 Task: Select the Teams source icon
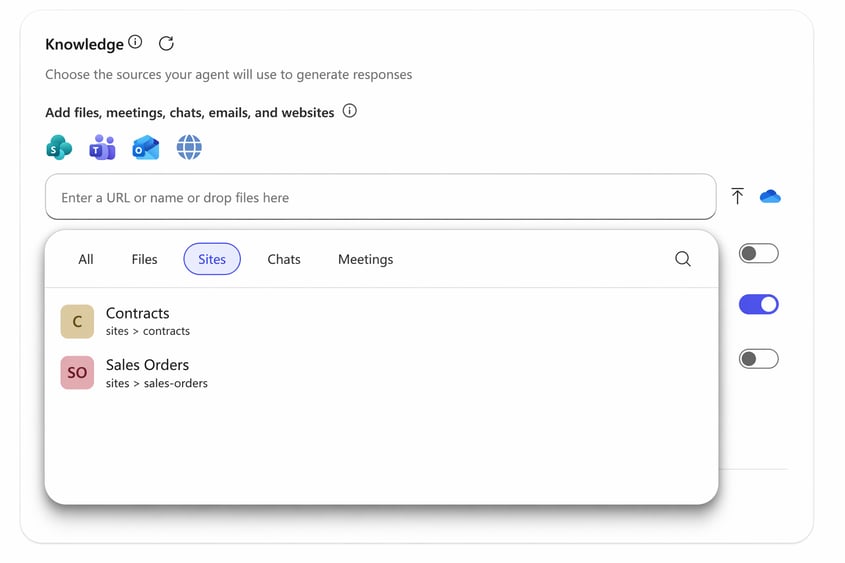pos(102,147)
